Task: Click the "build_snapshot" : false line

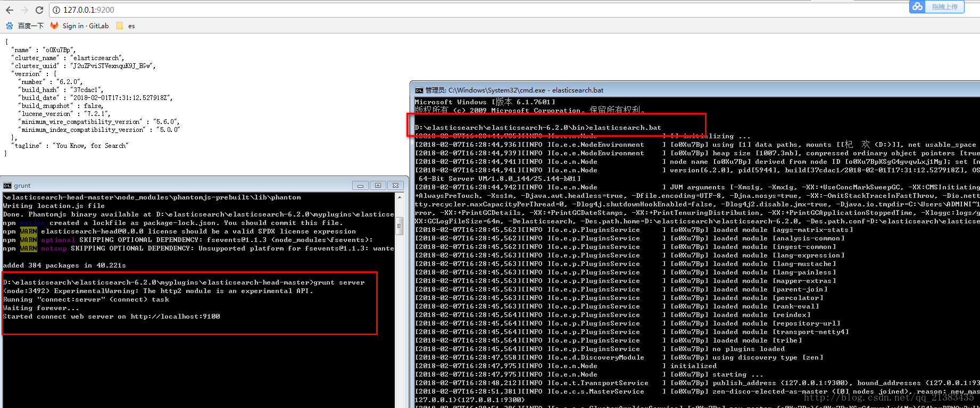Action: (61, 106)
